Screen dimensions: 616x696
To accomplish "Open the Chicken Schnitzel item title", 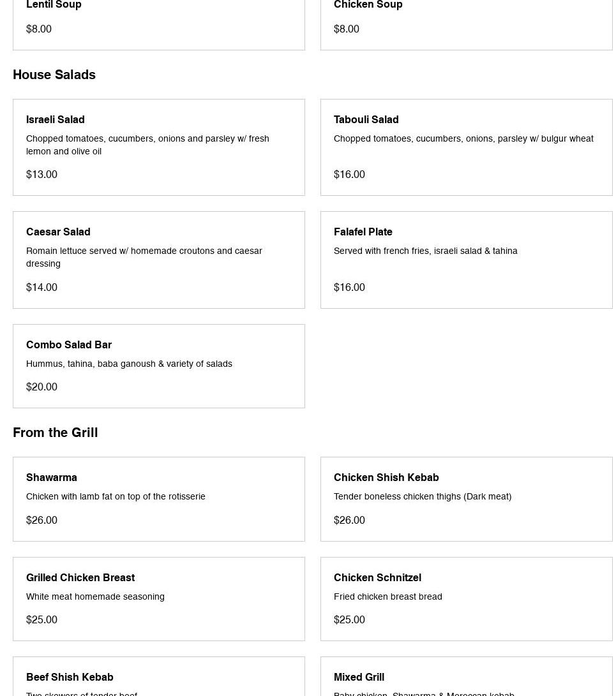I will coord(377,577).
